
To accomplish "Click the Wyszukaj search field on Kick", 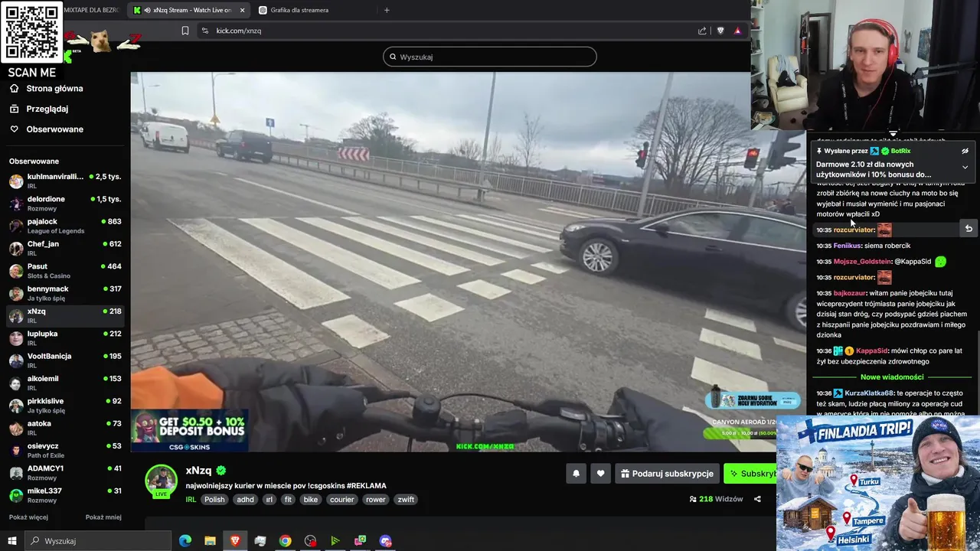I will tap(490, 57).
